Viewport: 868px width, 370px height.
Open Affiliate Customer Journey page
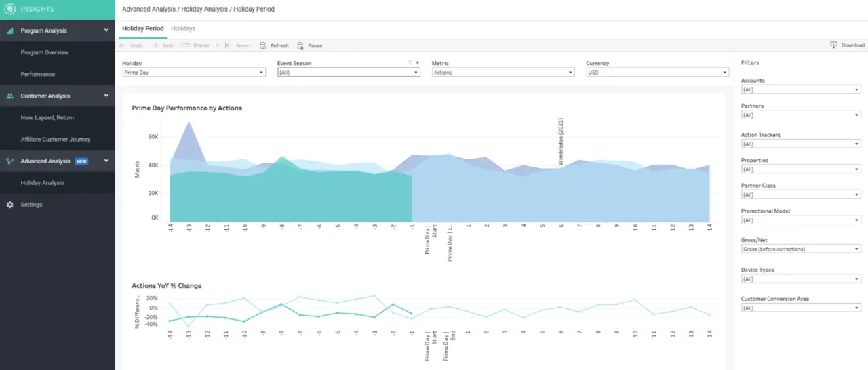pos(56,139)
